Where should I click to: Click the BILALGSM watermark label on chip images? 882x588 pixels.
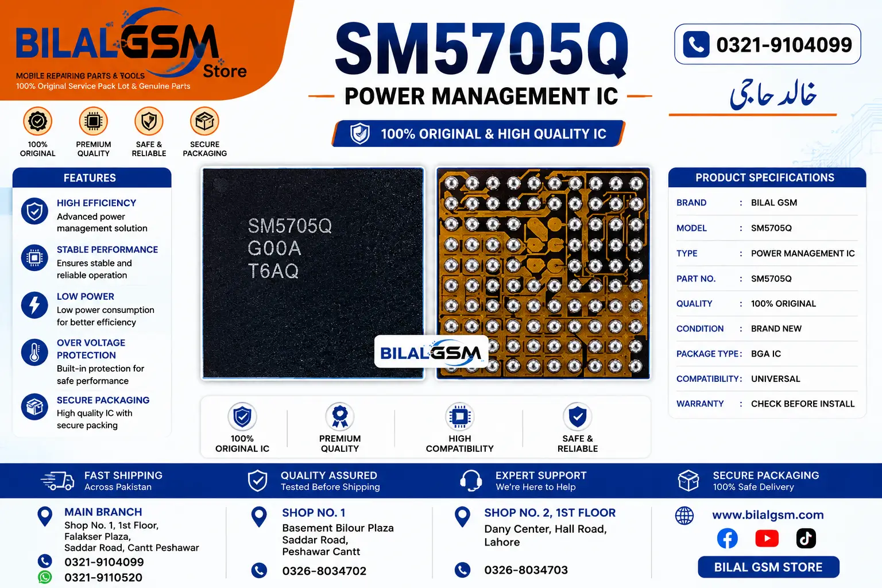pyautogui.click(x=431, y=352)
